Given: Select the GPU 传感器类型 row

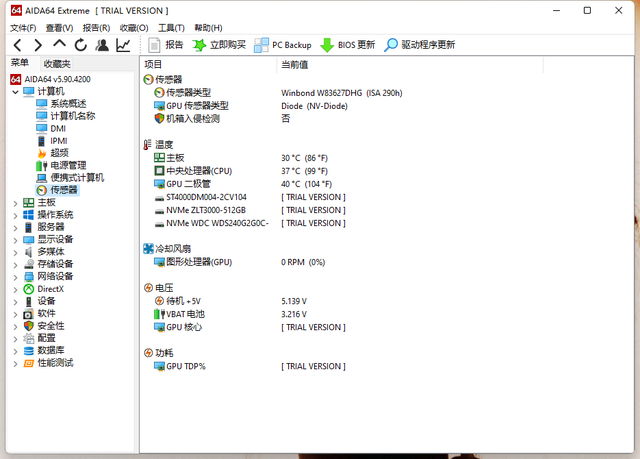Looking at the screenshot, I should [251, 106].
